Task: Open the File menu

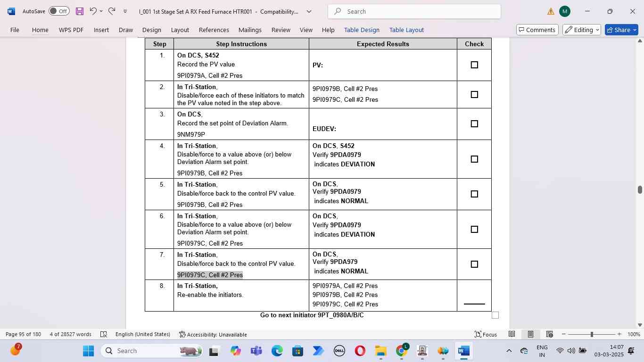Action: pos(15,30)
